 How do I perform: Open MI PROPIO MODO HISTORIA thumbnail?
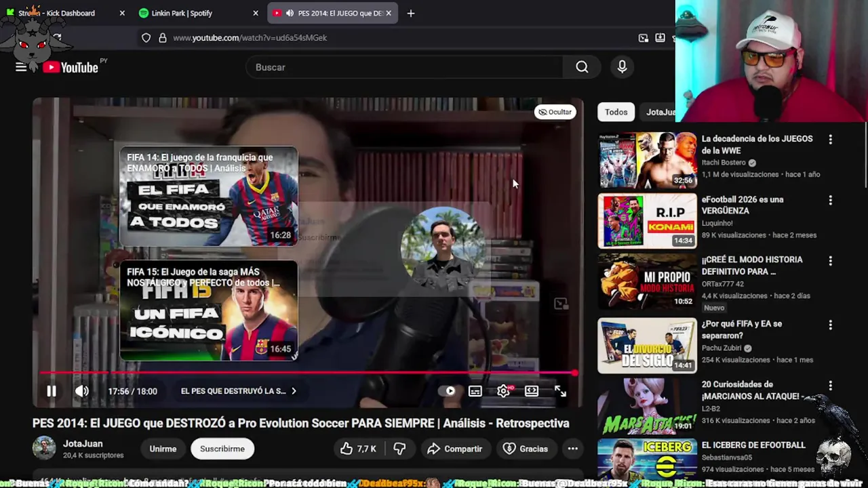(x=647, y=281)
